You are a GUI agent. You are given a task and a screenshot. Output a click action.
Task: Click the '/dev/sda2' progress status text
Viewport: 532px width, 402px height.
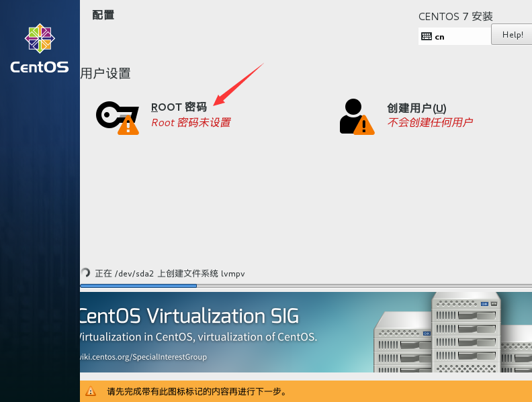coord(170,274)
